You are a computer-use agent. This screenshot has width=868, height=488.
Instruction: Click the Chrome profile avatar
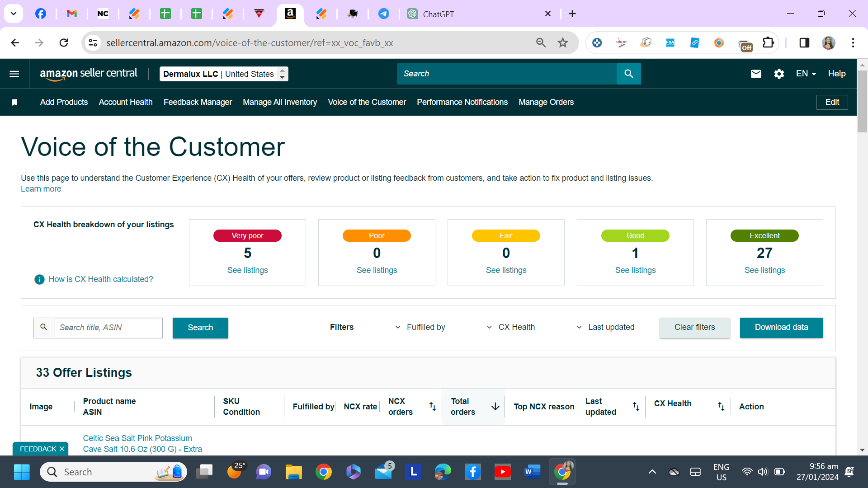point(828,42)
